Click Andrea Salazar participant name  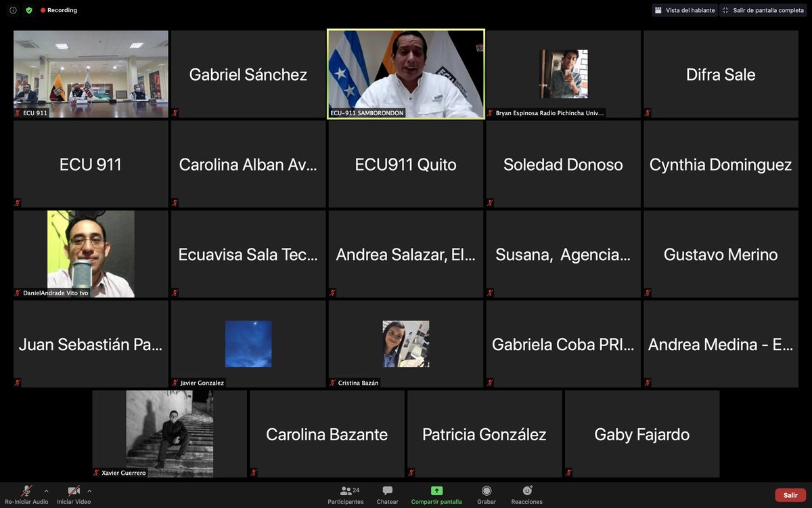tap(406, 255)
